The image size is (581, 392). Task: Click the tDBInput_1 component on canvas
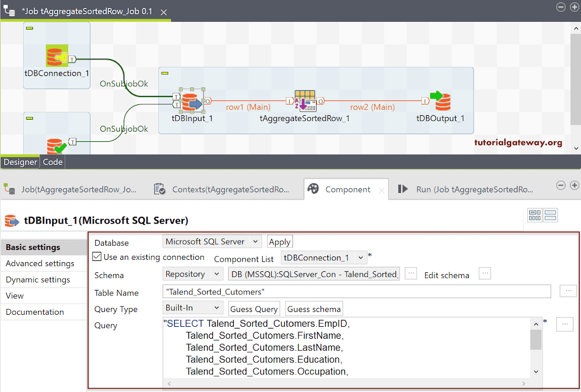[x=192, y=101]
